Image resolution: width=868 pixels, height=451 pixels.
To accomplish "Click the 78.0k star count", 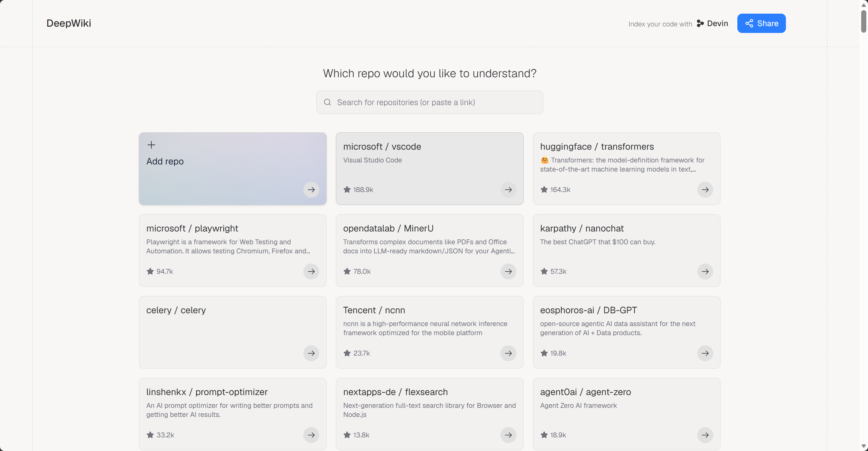I will (362, 272).
